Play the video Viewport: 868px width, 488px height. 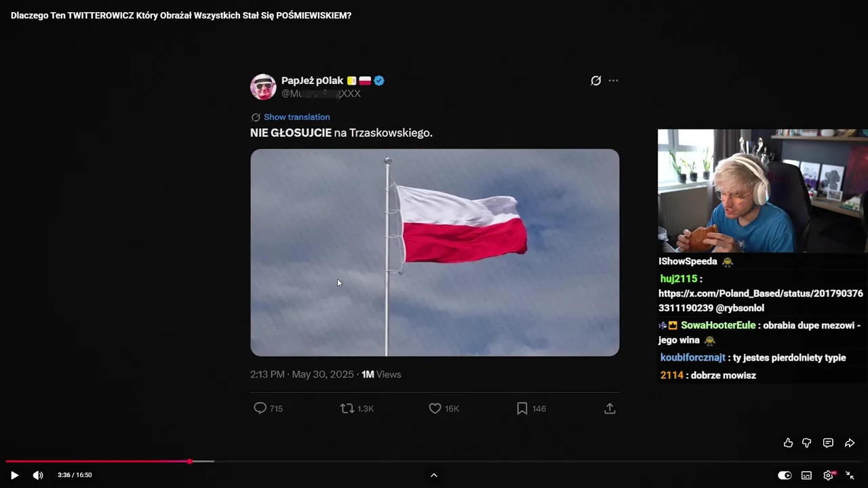click(14, 475)
